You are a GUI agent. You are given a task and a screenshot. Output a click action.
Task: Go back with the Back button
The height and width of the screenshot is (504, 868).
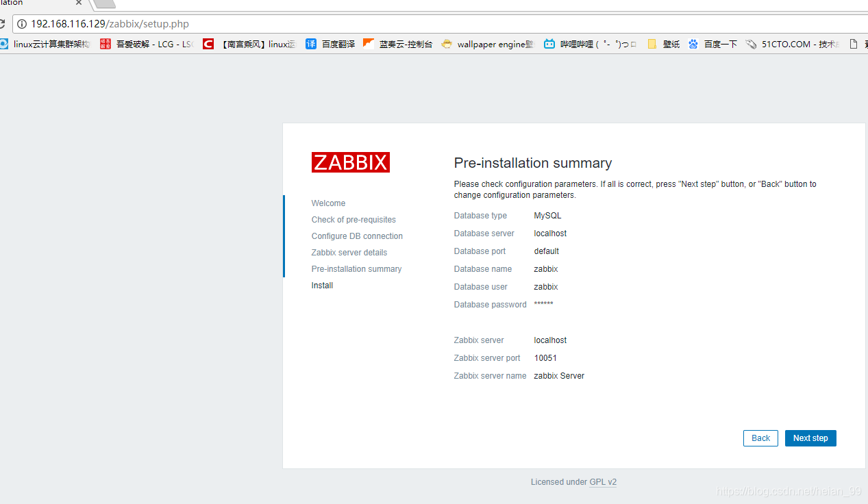point(760,438)
